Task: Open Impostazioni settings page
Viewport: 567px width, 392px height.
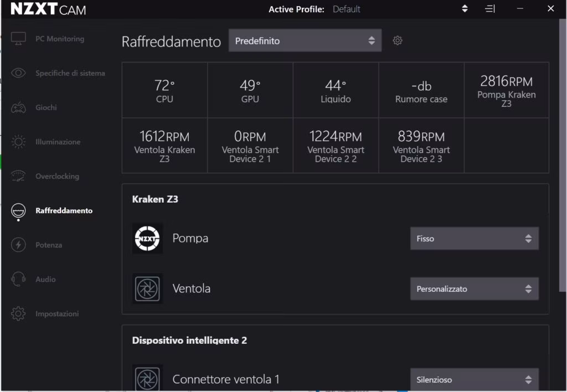Action: 57,313
